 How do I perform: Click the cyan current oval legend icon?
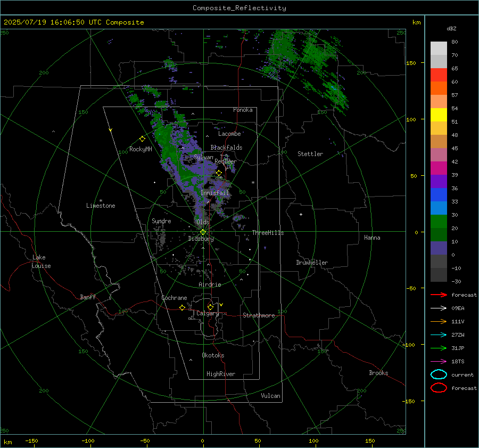pos(439,374)
